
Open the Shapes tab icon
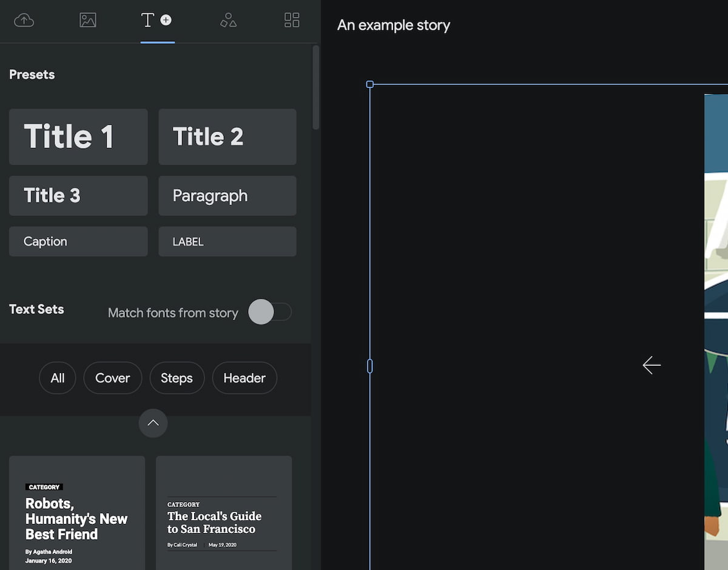[x=228, y=20]
